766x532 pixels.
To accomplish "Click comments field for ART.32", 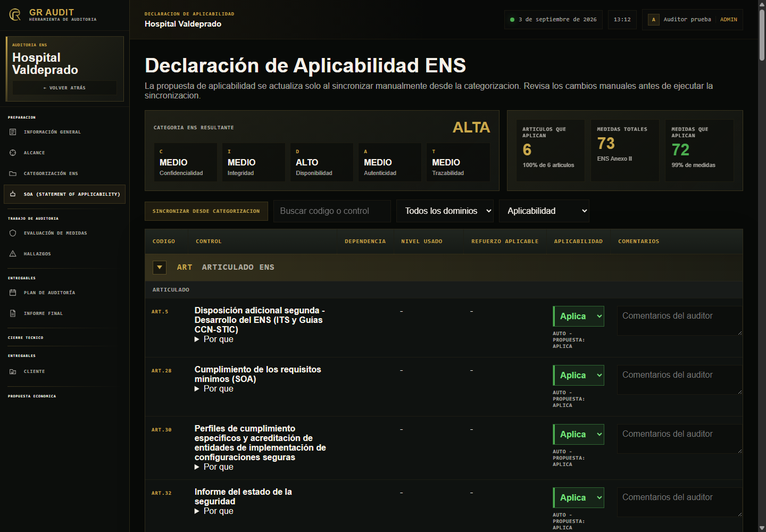I will click(x=680, y=502).
